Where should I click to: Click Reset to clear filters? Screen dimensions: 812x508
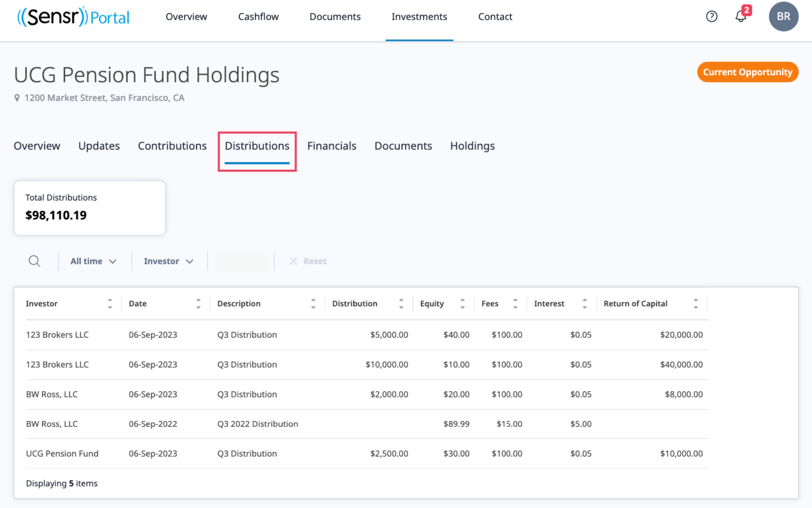coord(308,261)
